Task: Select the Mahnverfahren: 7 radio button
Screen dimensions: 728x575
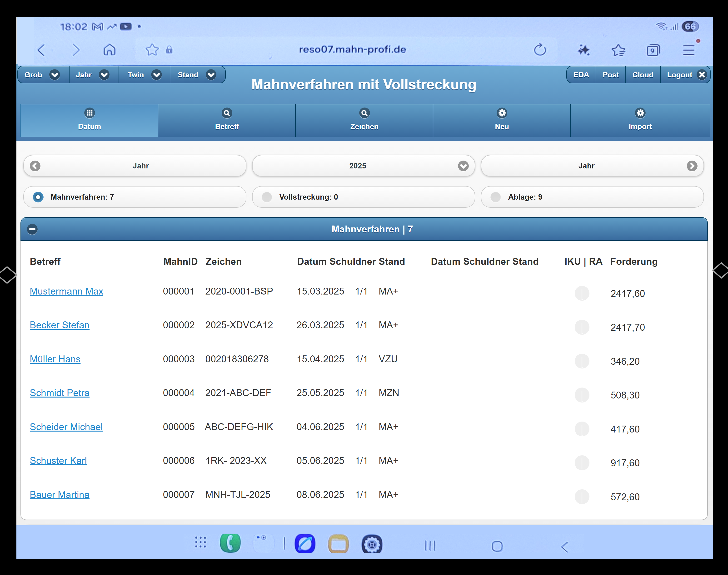Action: (x=38, y=197)
